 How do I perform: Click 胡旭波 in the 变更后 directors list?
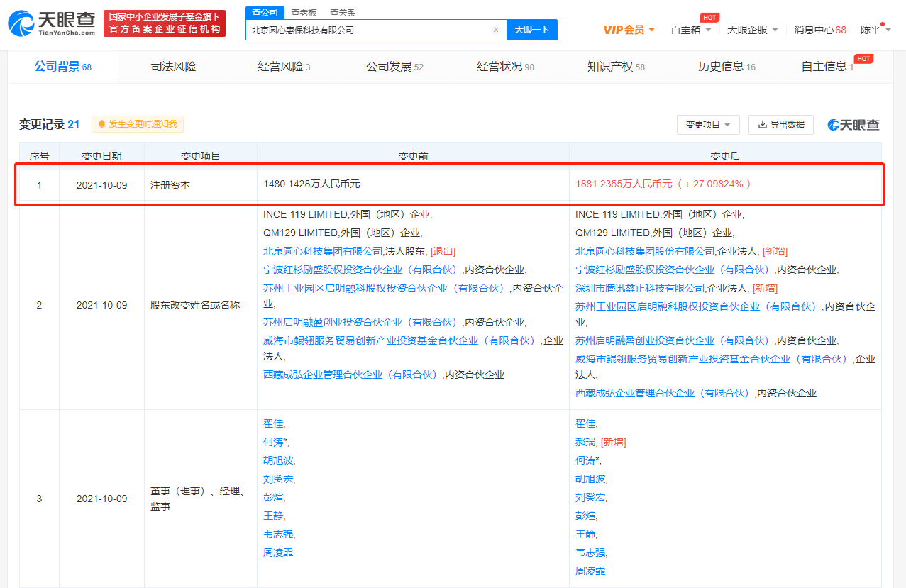(590, 479)
